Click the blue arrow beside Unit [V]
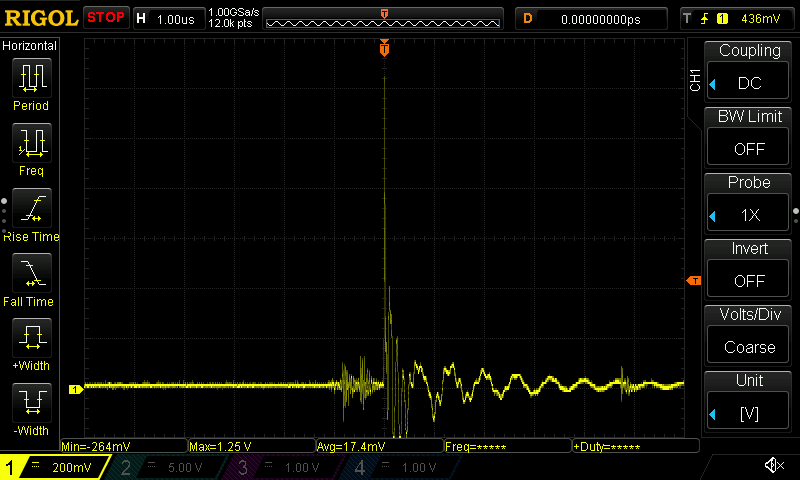This screenshot has width=800, height=480. 713,415
